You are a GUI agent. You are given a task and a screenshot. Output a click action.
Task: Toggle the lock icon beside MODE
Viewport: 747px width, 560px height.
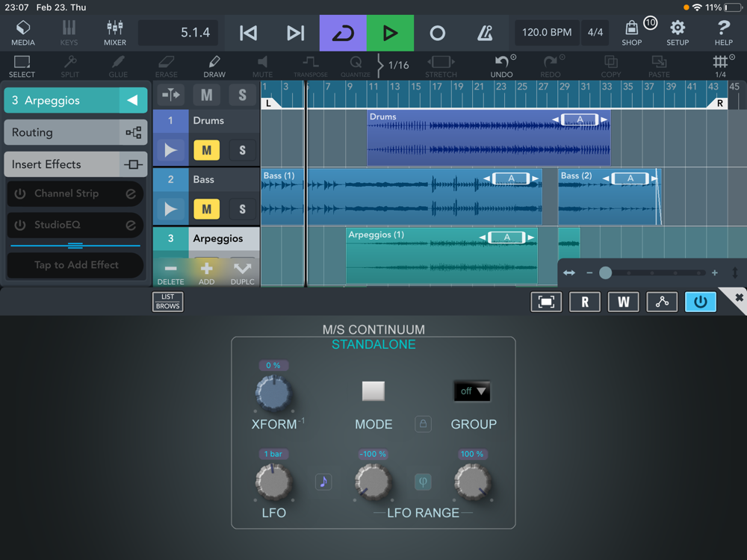423,424
